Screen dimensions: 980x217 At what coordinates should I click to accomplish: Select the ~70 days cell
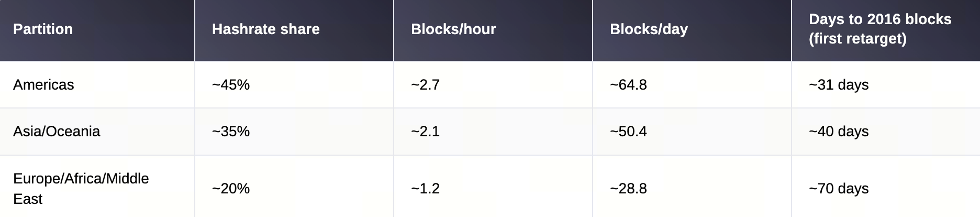[x=839, y=189]
